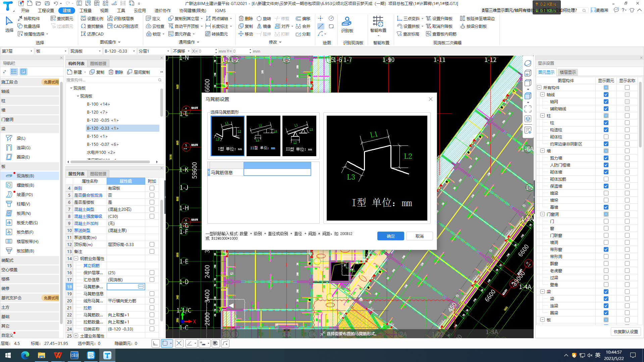
Task: Confirm with 确定 in 马凳筋设置 dialog
Action: (390, 236)
